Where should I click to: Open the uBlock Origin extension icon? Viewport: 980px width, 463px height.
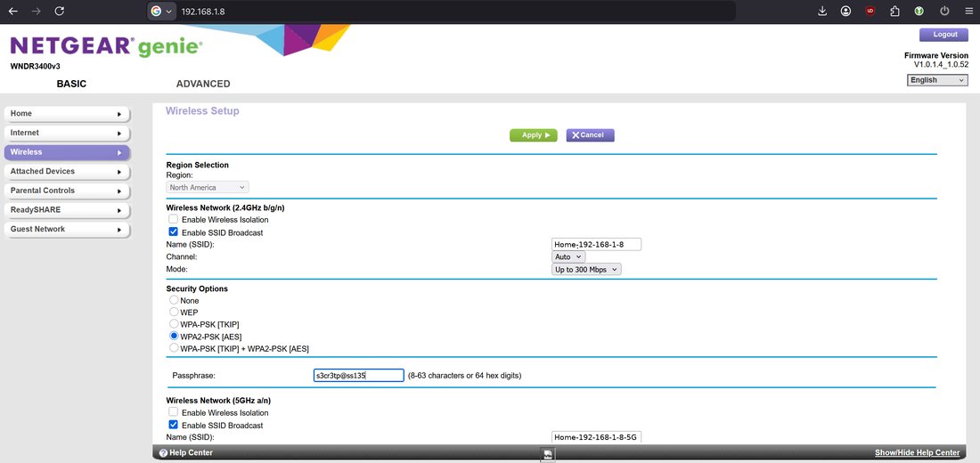pos(870,12)
